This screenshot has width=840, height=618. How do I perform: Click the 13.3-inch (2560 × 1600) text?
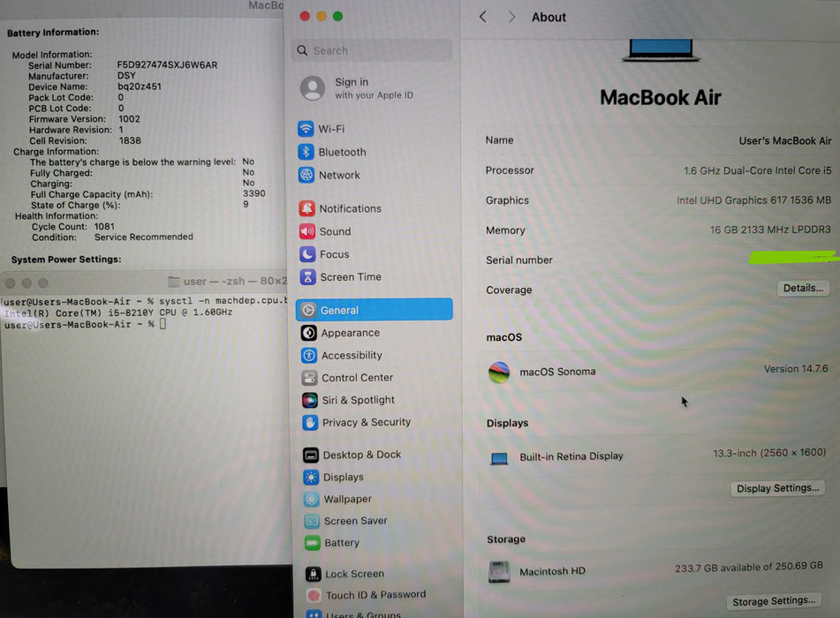click(769, 453)
